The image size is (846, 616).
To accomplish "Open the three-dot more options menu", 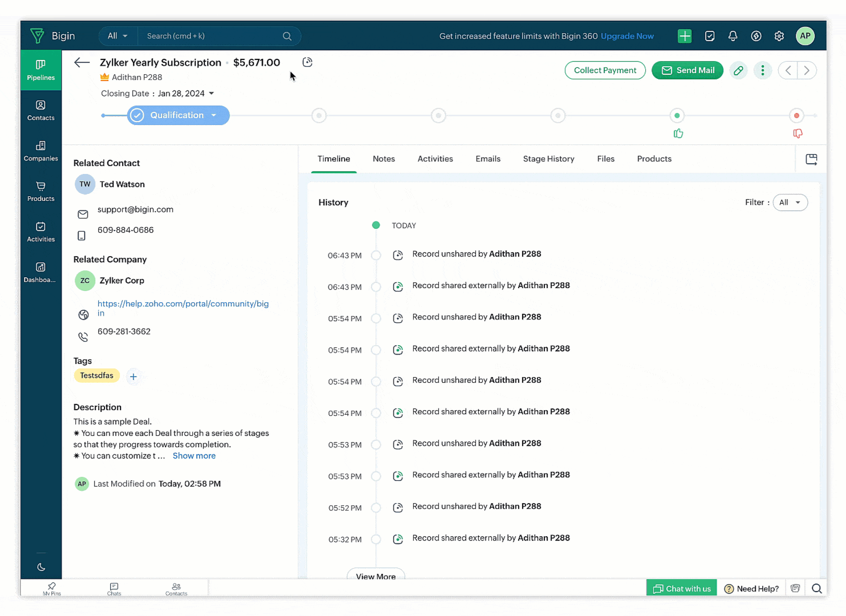I will click(763, 70).
